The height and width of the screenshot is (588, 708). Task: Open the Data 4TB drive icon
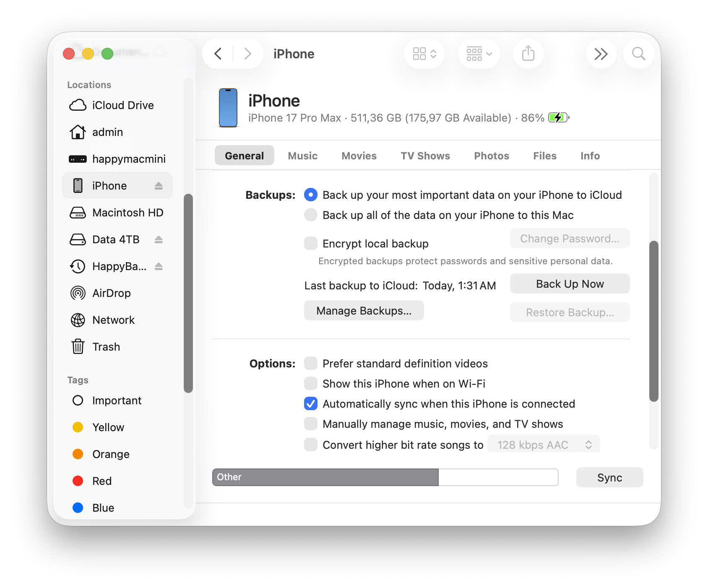point(78,239)
